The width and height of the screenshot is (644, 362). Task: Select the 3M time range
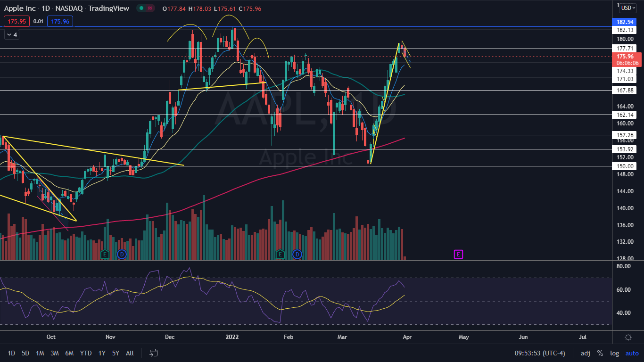(x=55, y=353)
